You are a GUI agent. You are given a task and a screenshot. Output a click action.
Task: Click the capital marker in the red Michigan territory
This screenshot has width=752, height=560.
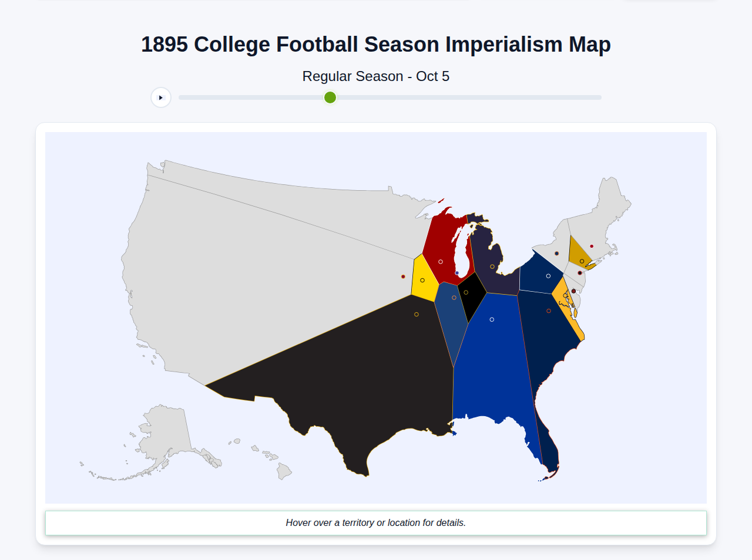click(441, 262)
